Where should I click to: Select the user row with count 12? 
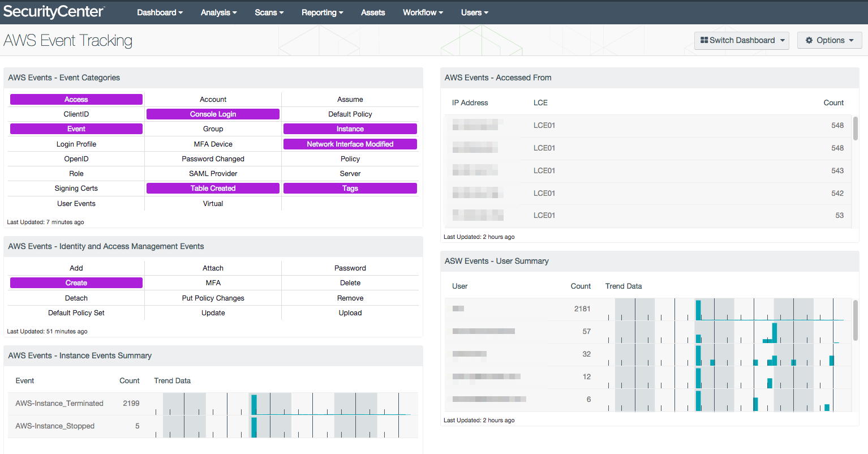tap(648, 377)
